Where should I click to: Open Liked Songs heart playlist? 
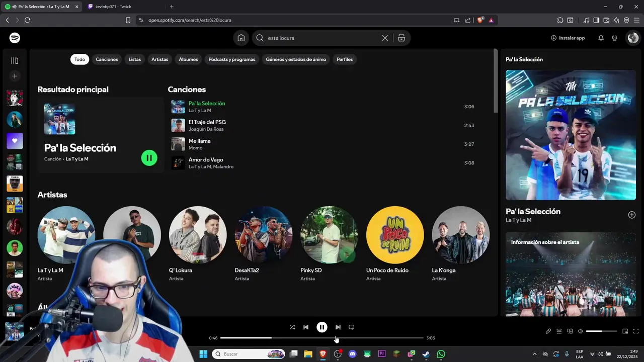(15, 141)
